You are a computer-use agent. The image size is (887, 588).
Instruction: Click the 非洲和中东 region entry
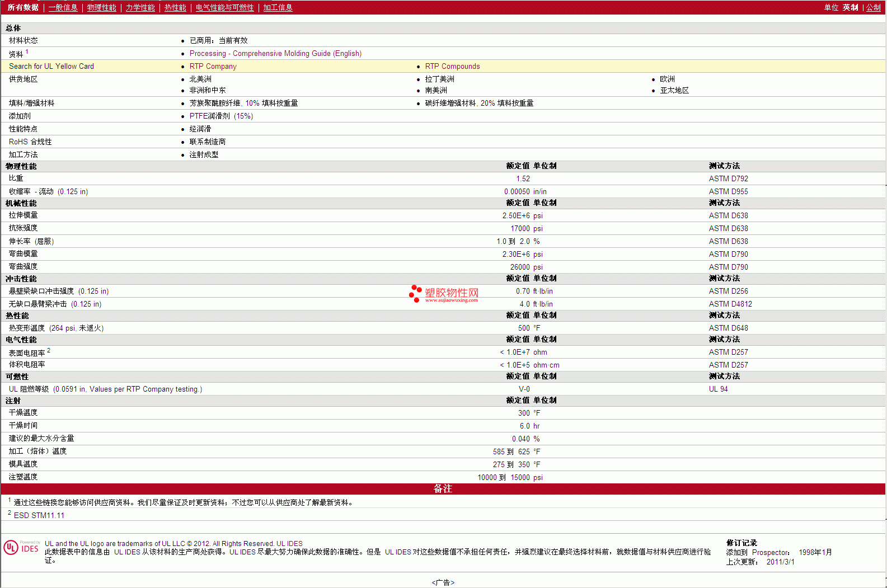pos(208,90)
